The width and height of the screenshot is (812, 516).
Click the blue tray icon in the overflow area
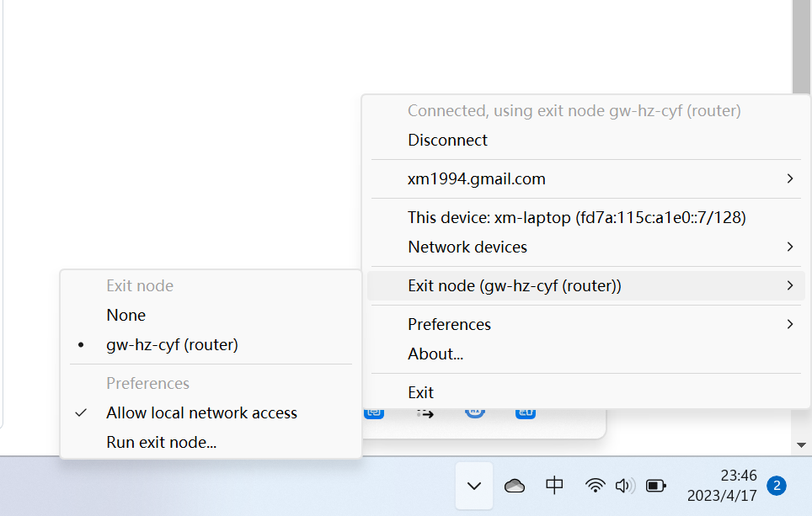point(374,412)
